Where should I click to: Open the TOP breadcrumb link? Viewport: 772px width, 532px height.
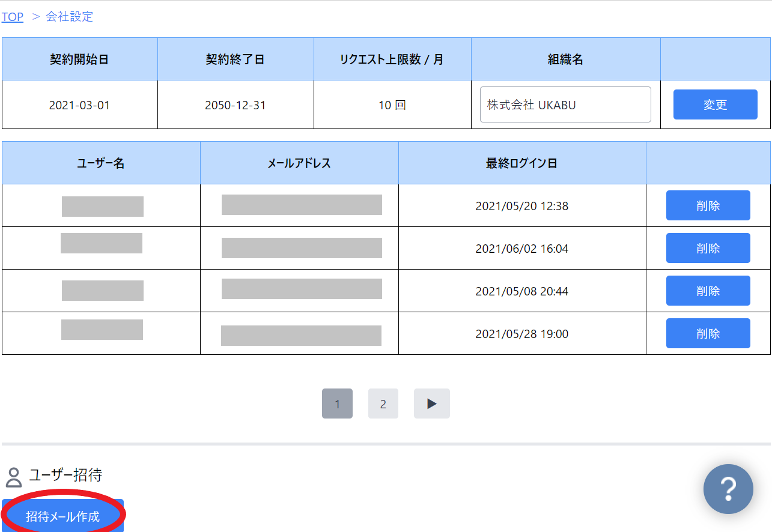13,16
